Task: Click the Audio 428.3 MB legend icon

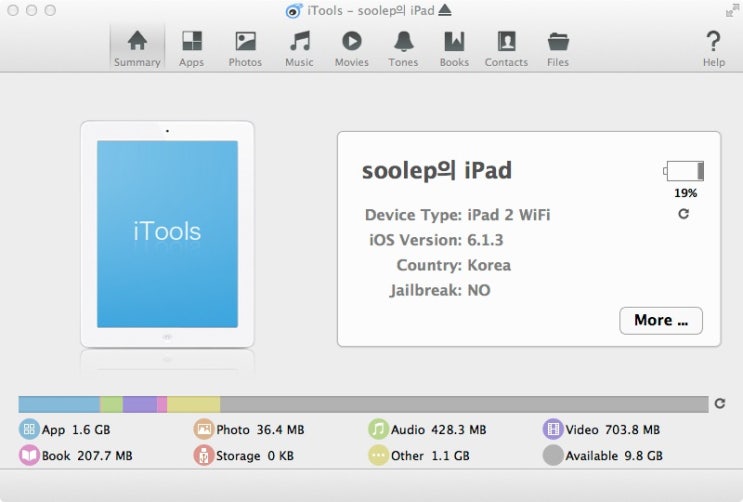Action: coord(378,430)
